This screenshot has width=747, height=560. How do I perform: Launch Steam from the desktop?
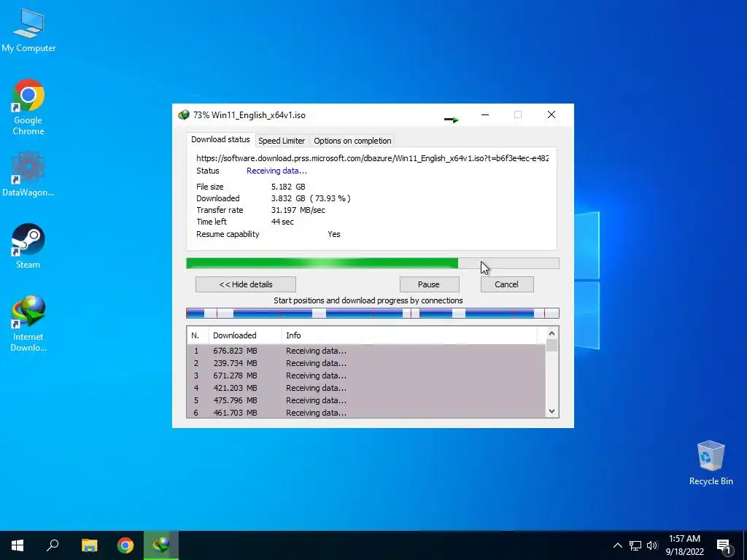28,246
